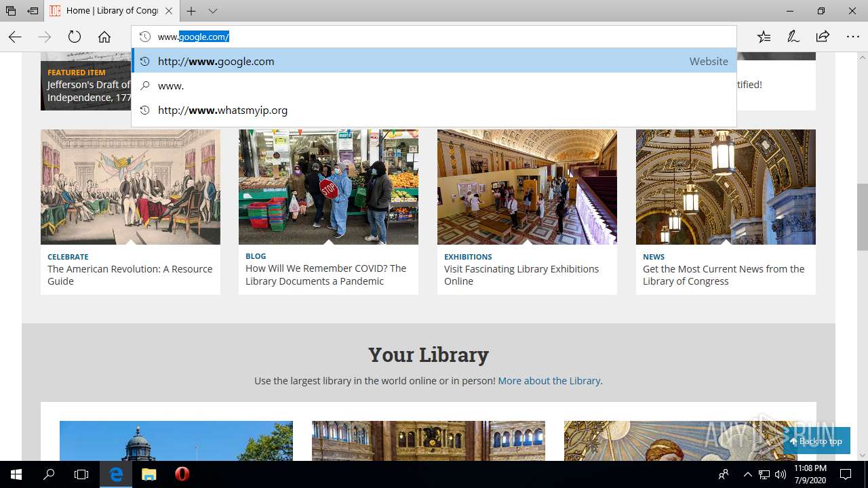Choose the http://www.google.com suggestion
The height and width of the screenshot is (488, 868).
[x=434, y=61]
